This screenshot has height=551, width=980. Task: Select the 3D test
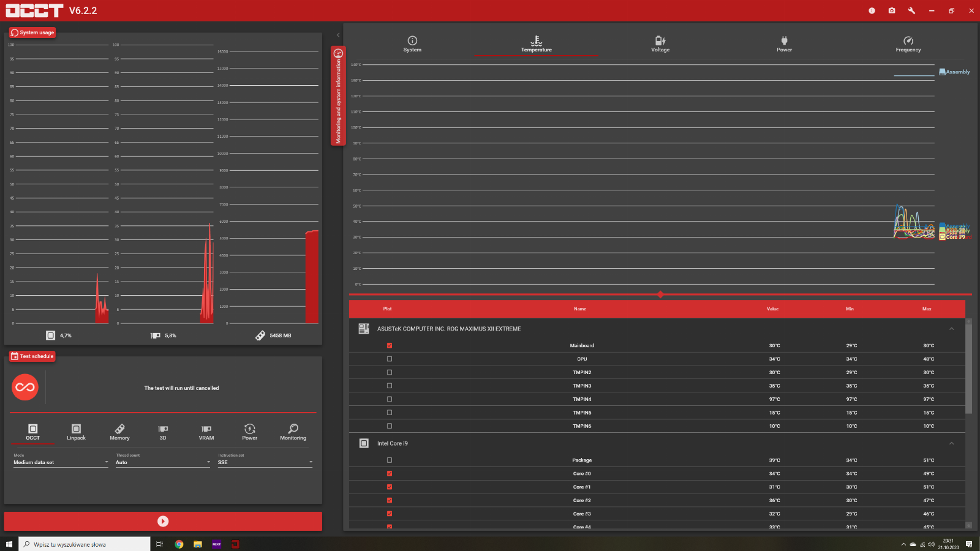163,432
